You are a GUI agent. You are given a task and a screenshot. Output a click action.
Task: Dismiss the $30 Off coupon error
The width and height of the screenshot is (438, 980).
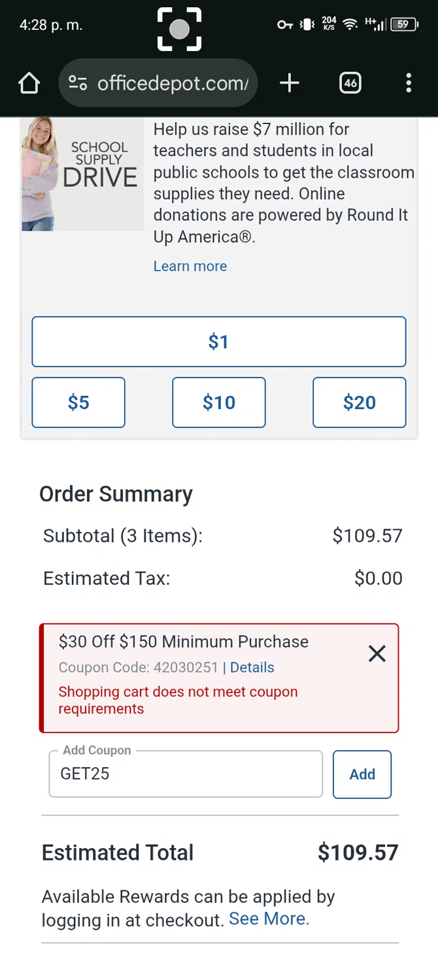[x=377, y=654]
